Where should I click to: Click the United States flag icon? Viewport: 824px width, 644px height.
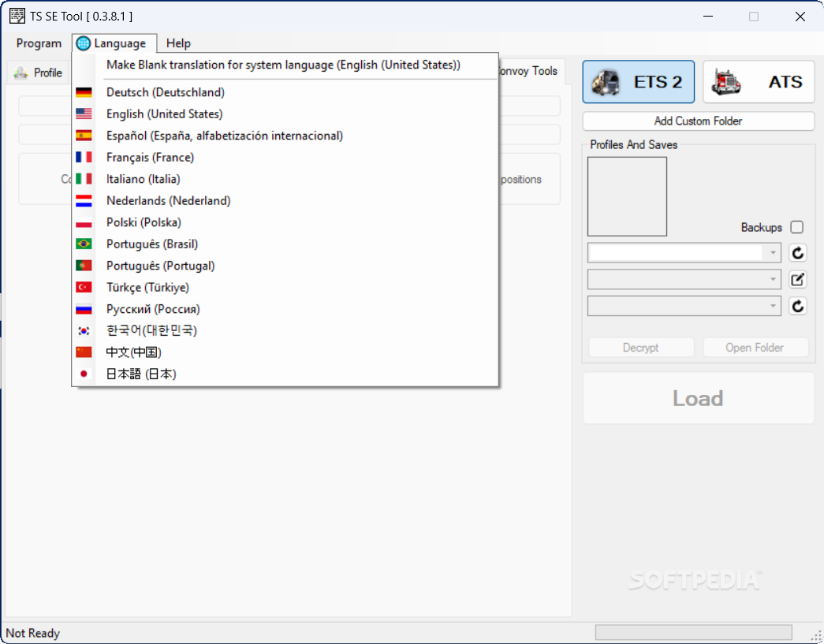click(84, 114)
